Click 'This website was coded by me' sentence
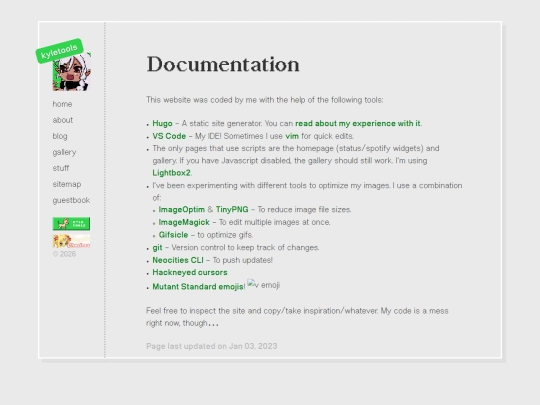This screenshot has height=405, width=540. click(x=264, y=100)
